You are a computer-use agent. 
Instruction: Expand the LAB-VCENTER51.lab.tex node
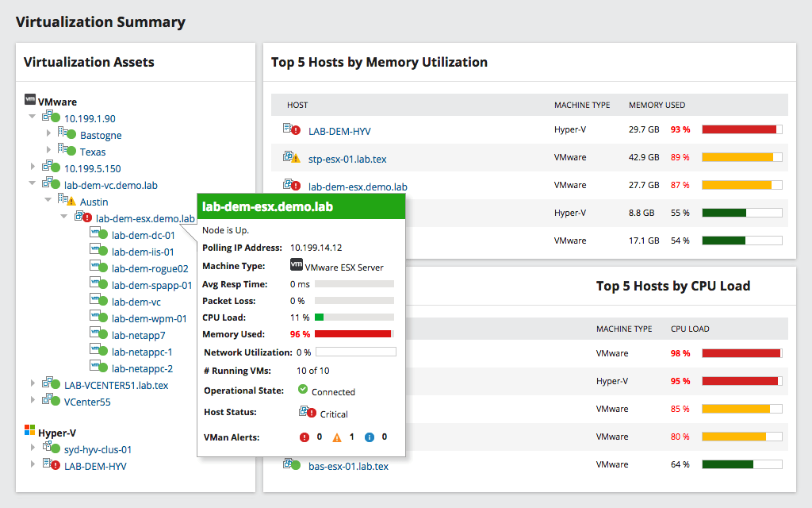click(32, 385)
